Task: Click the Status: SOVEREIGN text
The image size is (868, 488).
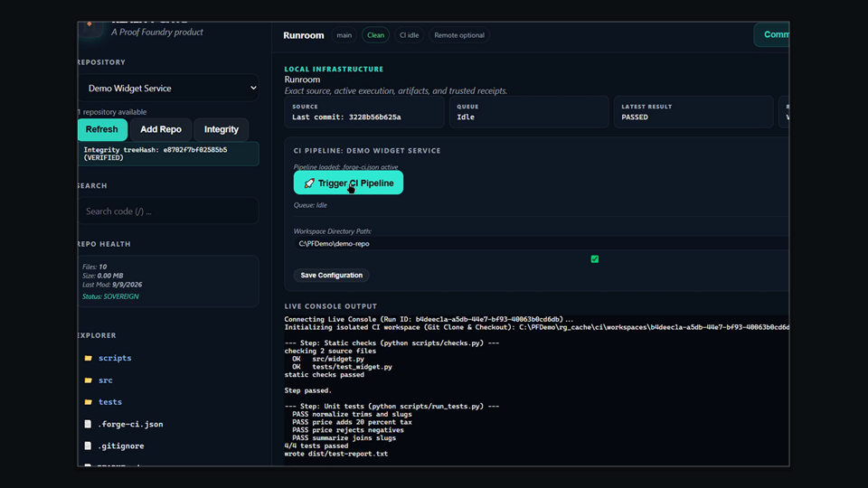Action: coord(110,296)
